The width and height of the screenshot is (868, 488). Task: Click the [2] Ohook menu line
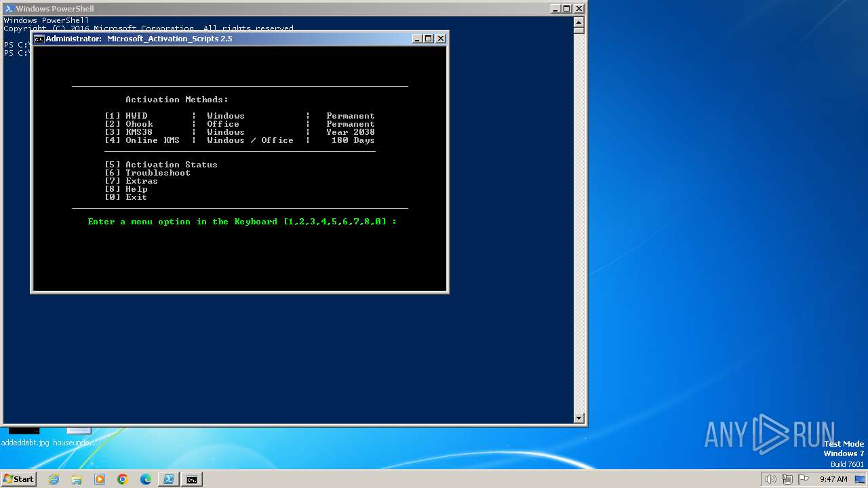point(239,124)
